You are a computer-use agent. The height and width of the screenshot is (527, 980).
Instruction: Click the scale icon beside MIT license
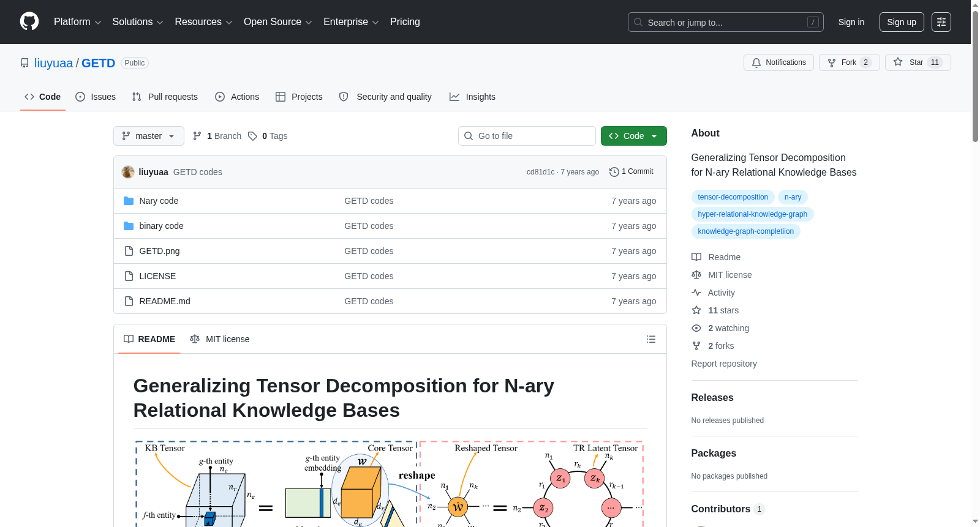click(x=696, y=275)
